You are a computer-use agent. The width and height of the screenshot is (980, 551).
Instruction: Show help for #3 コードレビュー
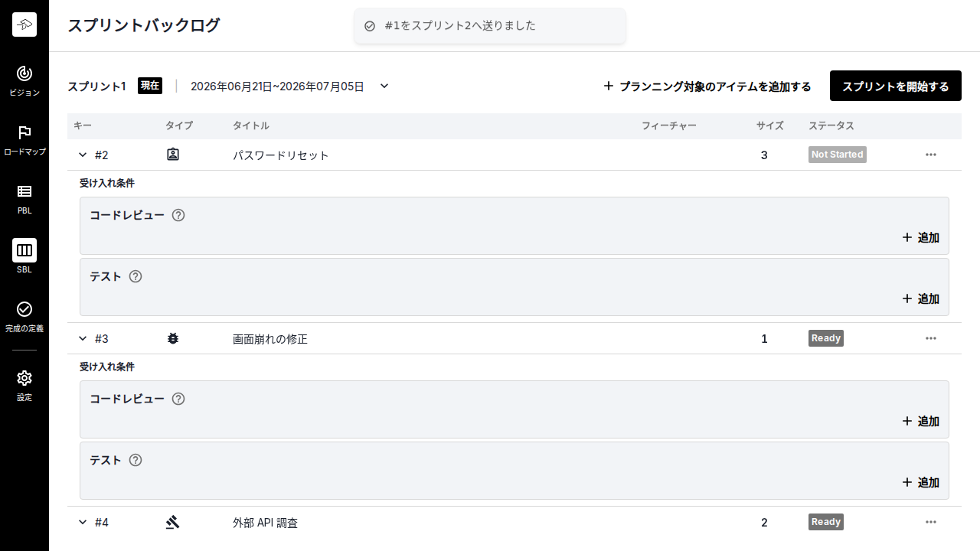(x=178, y=399)
